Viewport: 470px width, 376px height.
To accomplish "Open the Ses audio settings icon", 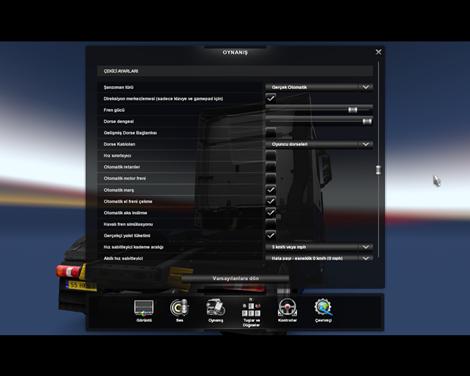I will [x=179, y=310].
